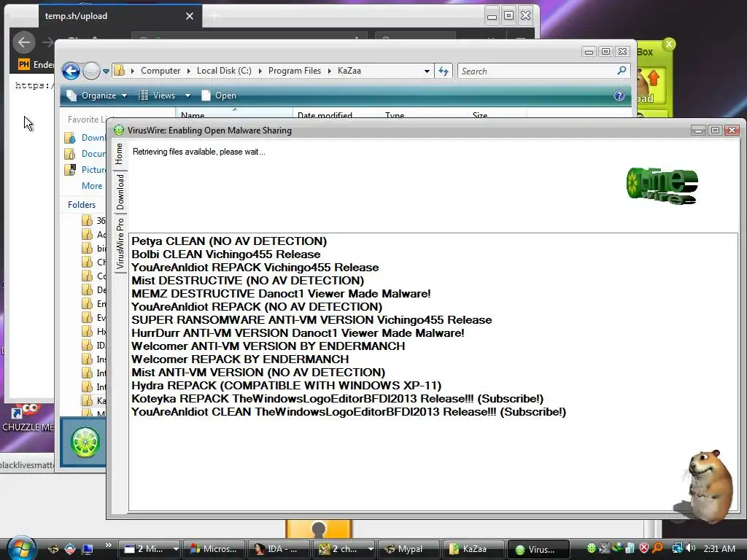Click the VirusWire lime title bar icon

pos(119,131)
